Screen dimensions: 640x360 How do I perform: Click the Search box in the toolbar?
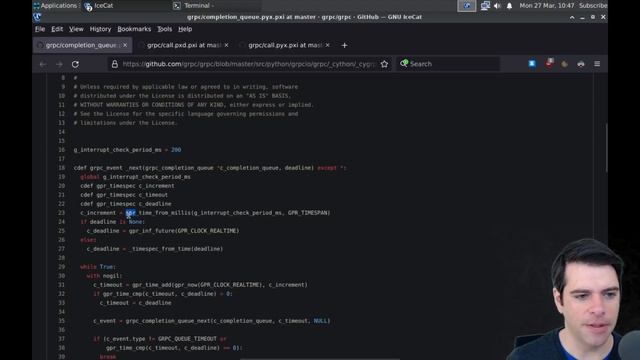click(448, 64)
